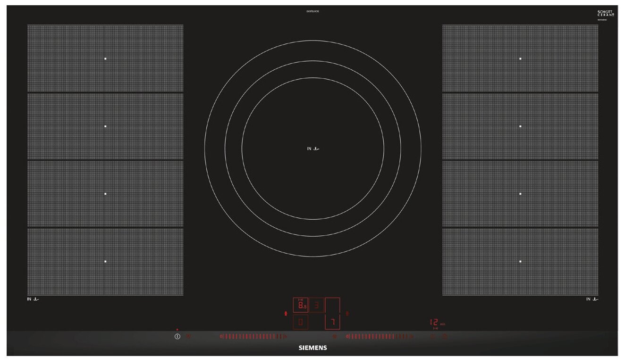Select the zone display showing 0
The width and height of the screenshot is (625, 364).
pos(301,323)
